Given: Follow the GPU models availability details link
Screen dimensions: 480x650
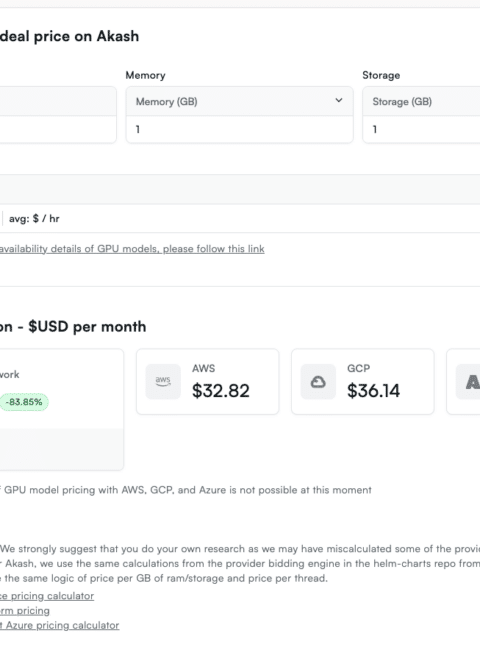Looking at the screenshot, I should pyautogui.click(x=132, y=249).
